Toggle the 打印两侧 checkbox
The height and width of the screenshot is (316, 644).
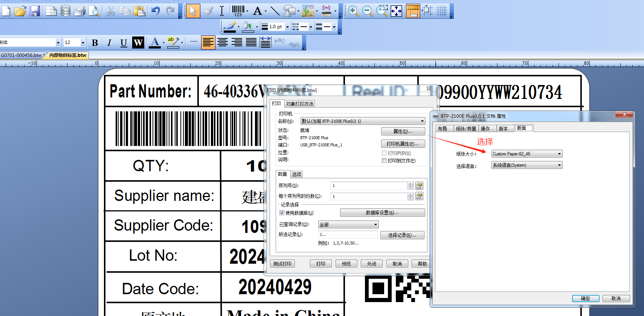[x=384, y=153]
